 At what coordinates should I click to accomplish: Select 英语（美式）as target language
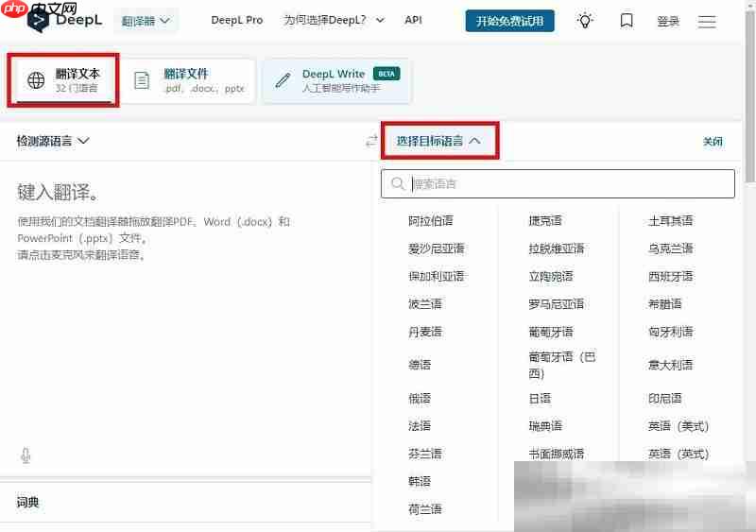coord(679,426)
